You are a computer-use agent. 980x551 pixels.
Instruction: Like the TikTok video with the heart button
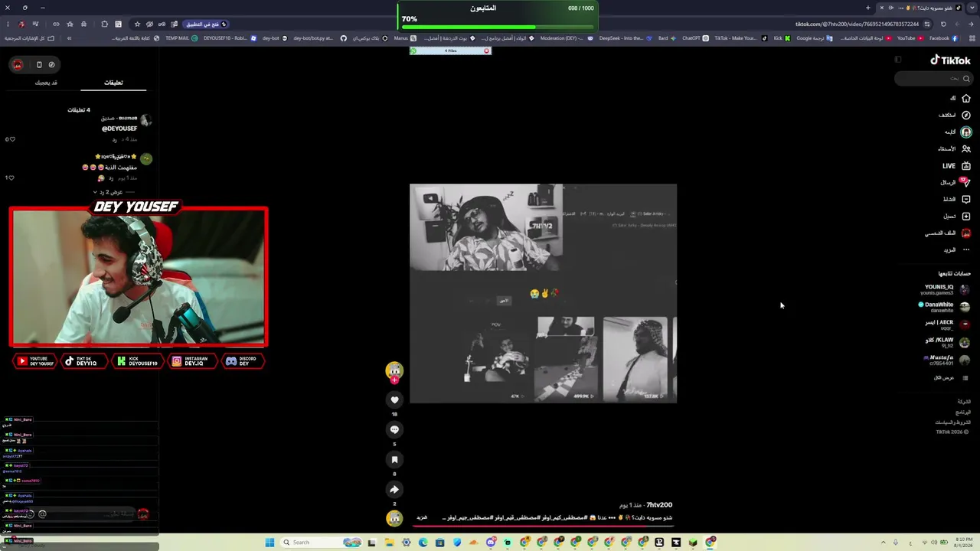394,399
